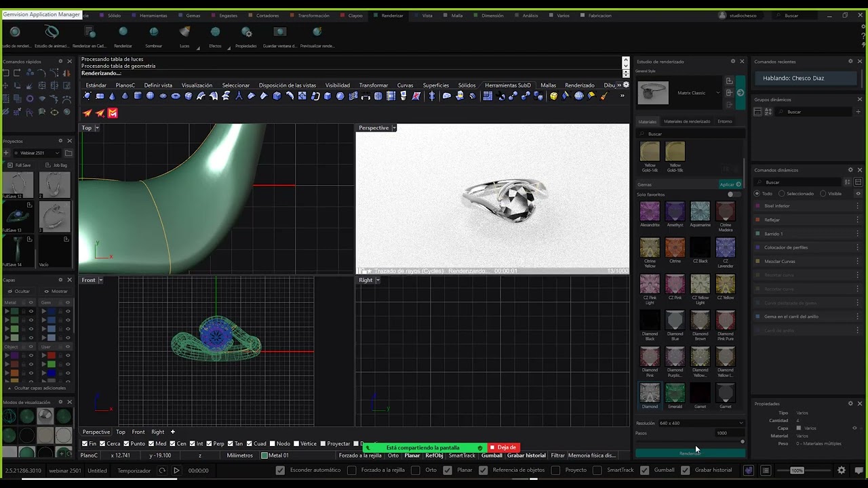Open the Front viewport dropdown arrow
Screen dimensions: 868x488
point(100,280)
